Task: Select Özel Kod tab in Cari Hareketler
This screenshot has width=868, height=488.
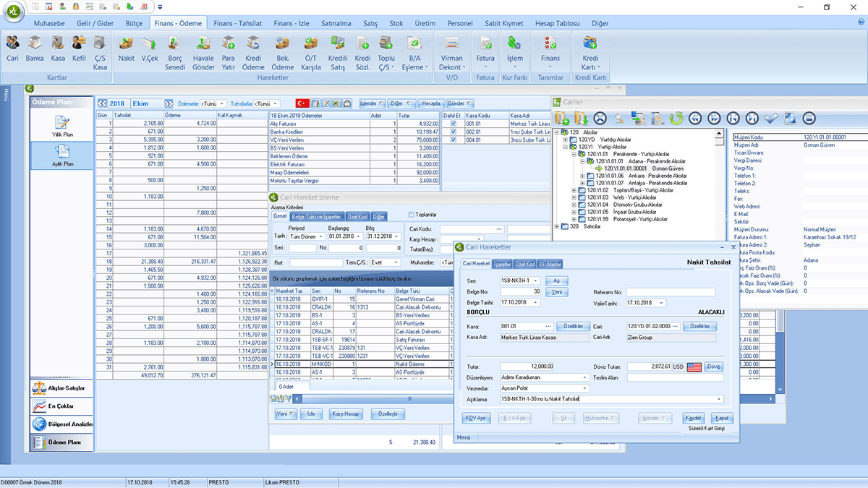Action: click(526, 264)
